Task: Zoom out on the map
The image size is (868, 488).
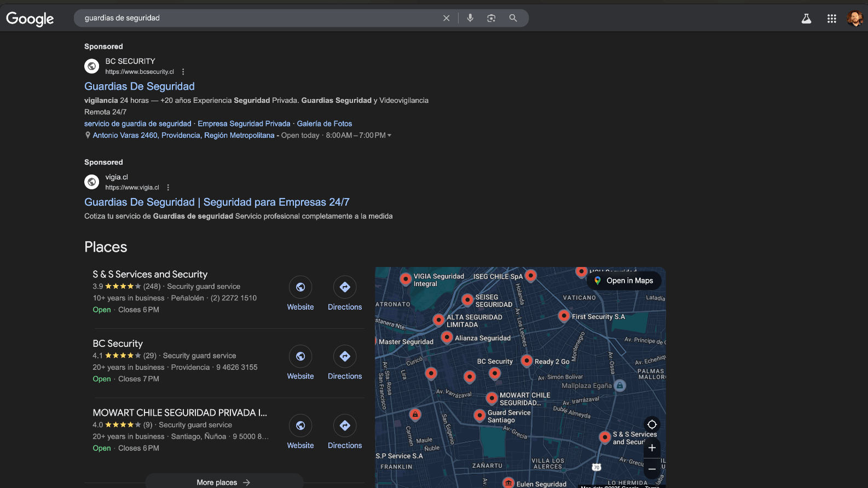Action: (652, 469)
